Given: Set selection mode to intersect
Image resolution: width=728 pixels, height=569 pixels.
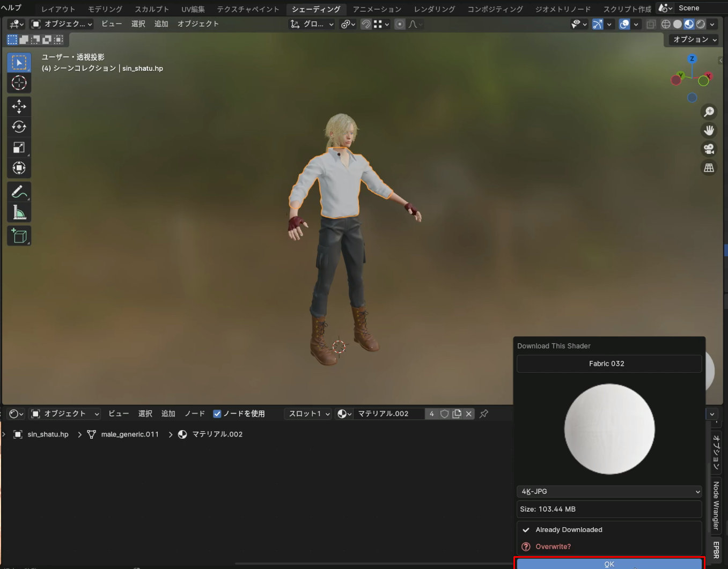Looking at the screenshot, I should (x=59, y=40).
